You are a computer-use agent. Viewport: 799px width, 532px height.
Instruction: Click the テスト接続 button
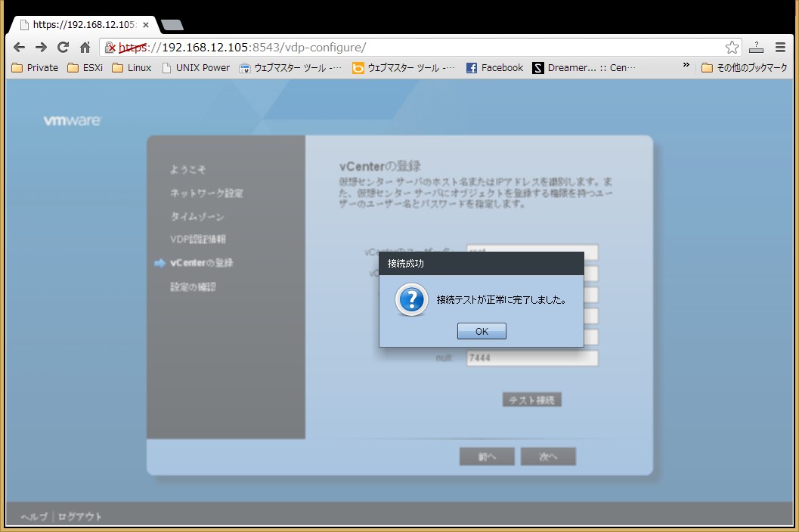pyautogui.click(x=532, y=400)
